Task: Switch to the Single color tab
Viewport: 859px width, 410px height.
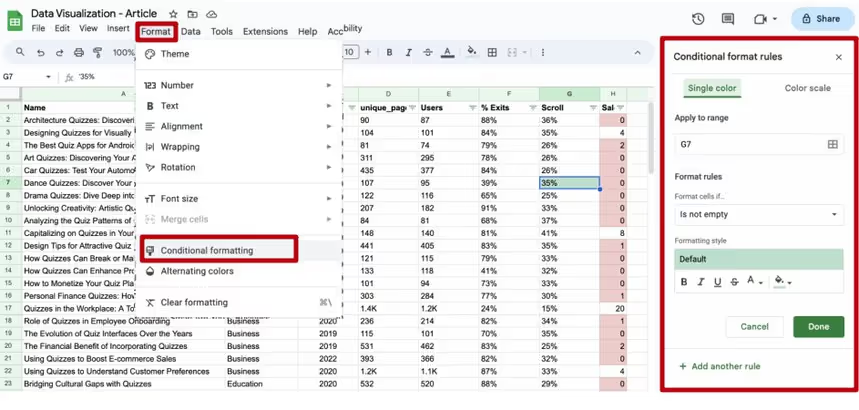Action: tap(712, 88)
